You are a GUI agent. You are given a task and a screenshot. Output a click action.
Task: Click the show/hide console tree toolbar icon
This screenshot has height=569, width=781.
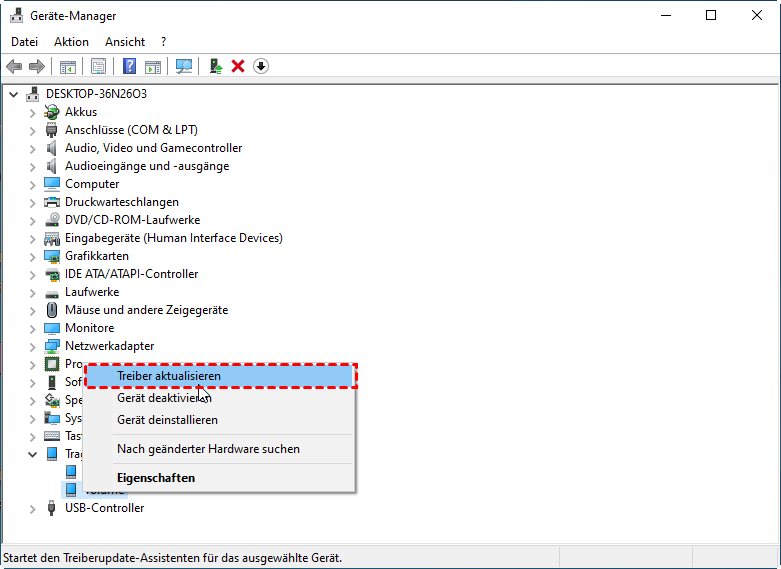[x=68, y=66]
